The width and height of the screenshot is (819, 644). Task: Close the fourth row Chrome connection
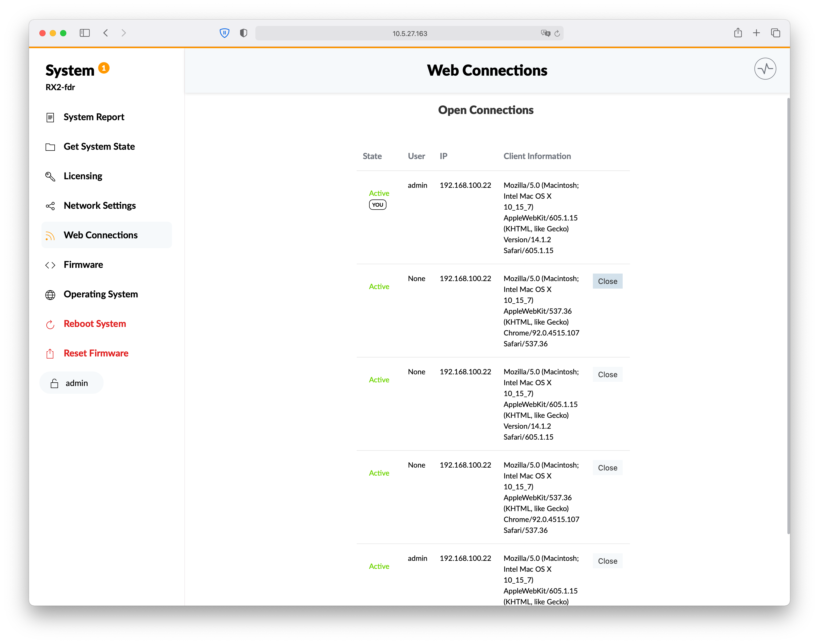tap(608, 468)
